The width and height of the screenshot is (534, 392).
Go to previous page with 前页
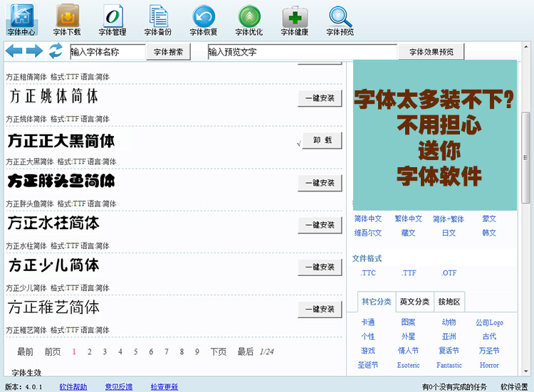[53, 351]
